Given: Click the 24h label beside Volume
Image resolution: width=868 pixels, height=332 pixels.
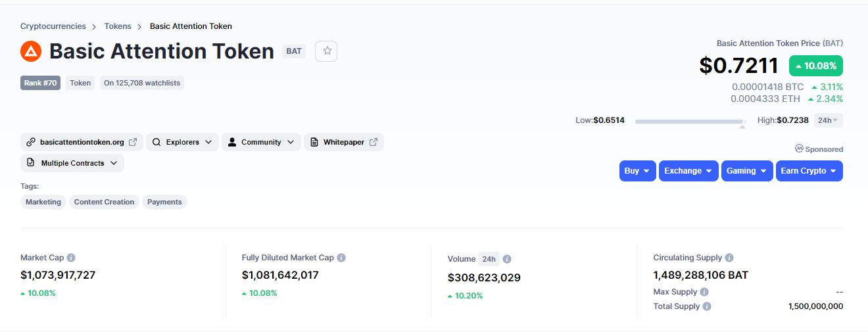Looking at the screenshot, I should pos(488,259).
